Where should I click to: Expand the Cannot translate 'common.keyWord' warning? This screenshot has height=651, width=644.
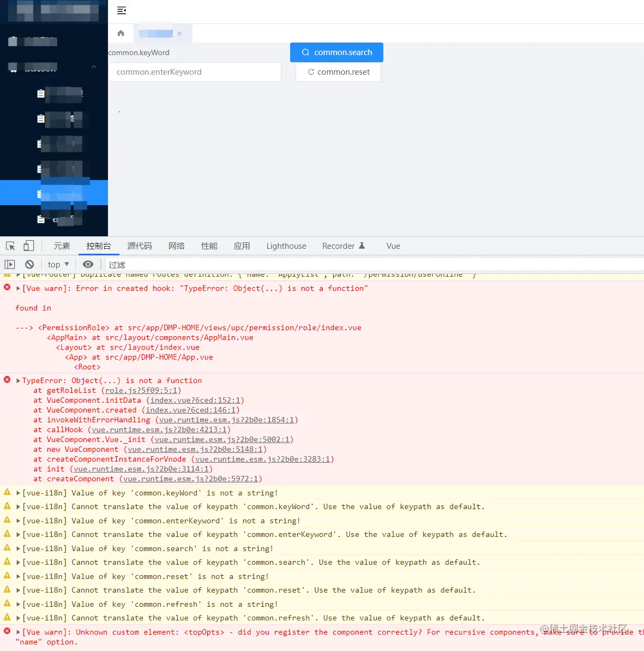18,507
